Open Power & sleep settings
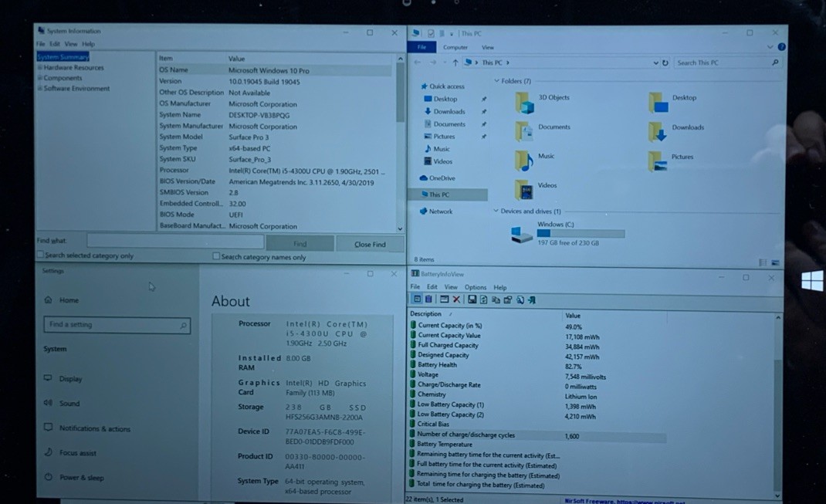Viewport: 826px width, 504px height. coord(74,477)
